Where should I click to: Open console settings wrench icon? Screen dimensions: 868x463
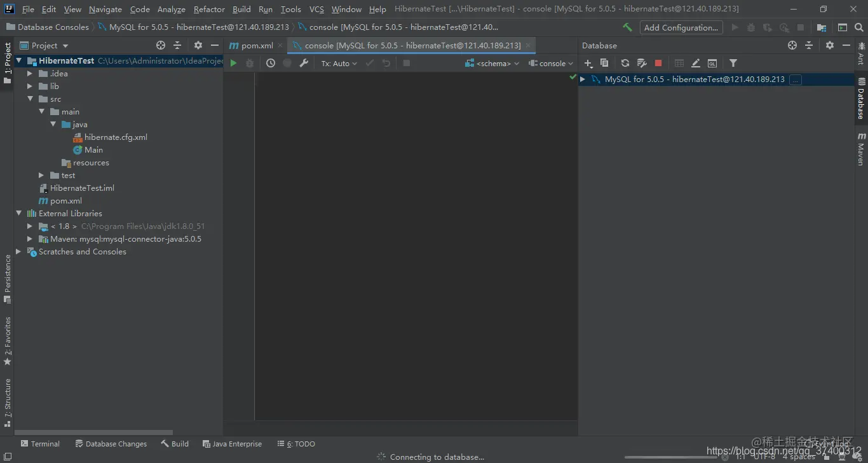click(304, 63)
